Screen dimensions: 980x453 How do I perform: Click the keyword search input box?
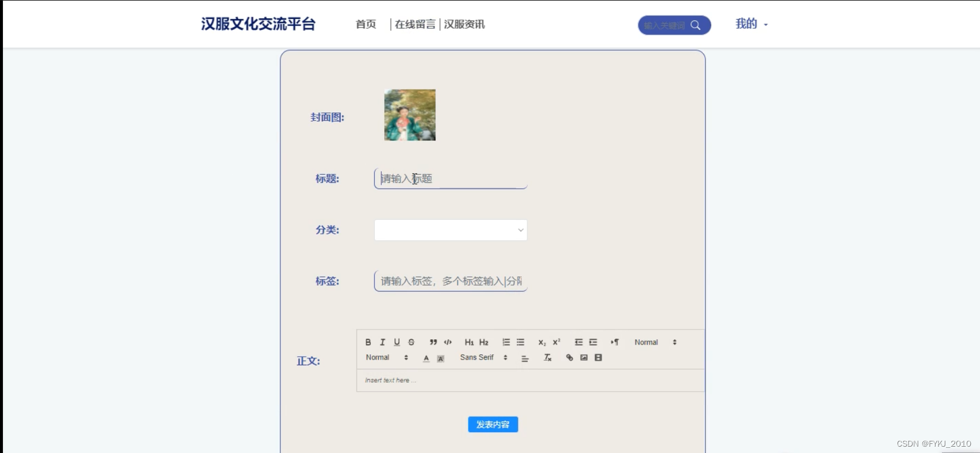click(x=664, y=25)
